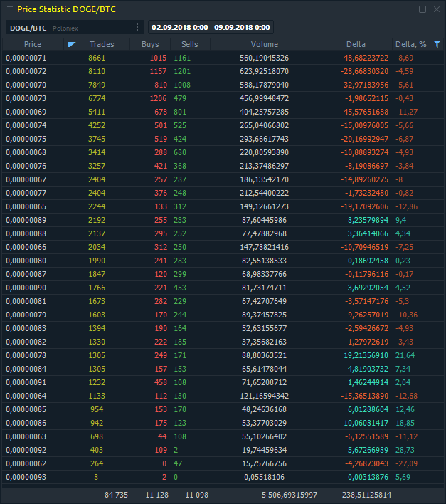
Task: Click volume 404,25757285
Action: click(264, 112)
